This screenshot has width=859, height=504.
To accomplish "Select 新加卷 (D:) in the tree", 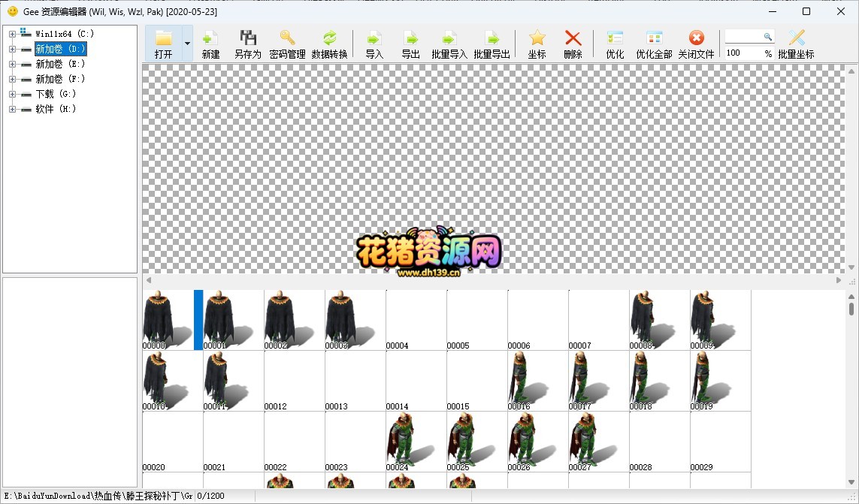I will (60, 50).
